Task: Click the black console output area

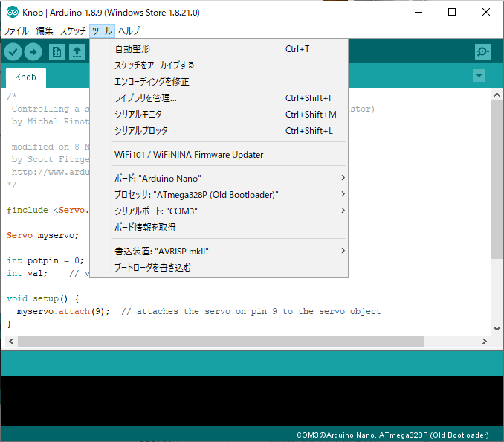Action: pos(252,401)
